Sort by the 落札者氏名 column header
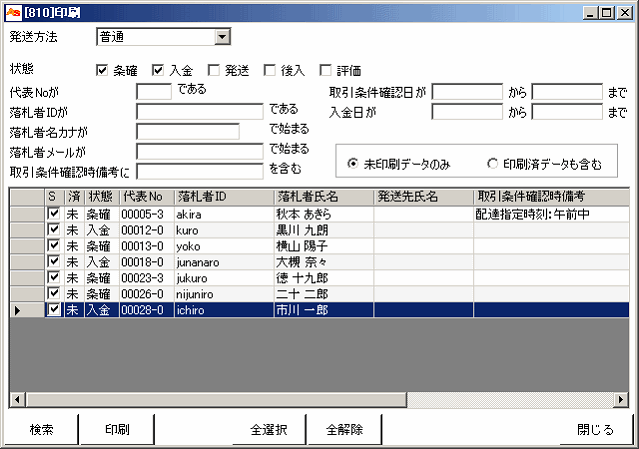 click(x=324, y=197)
